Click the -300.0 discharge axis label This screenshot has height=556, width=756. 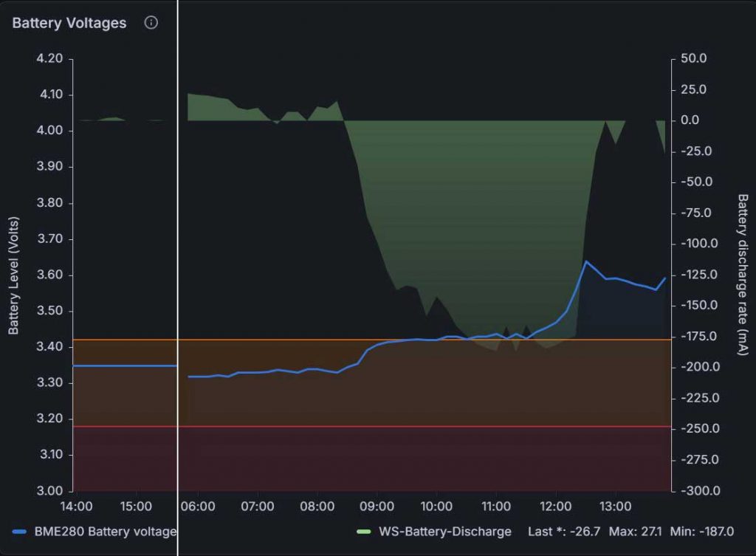700,491
